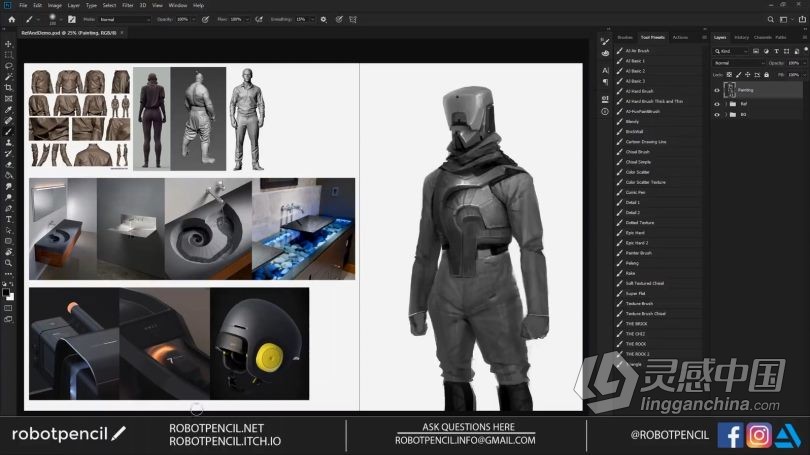The width and height of the screenshot is (810, 455).
Task: Select the Smudge tool
Action: pos(8,186)
